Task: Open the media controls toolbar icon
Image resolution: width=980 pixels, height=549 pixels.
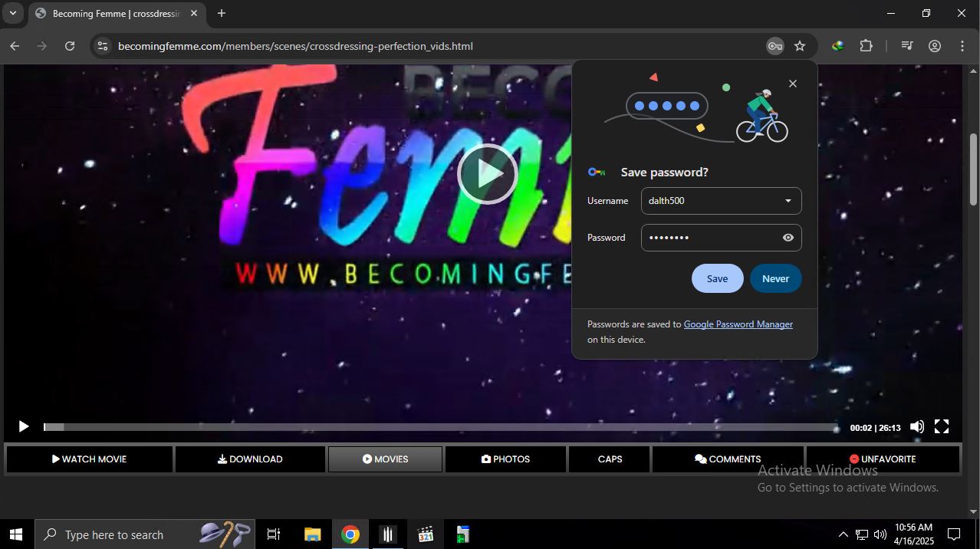Action: click(x=907, y=46)
